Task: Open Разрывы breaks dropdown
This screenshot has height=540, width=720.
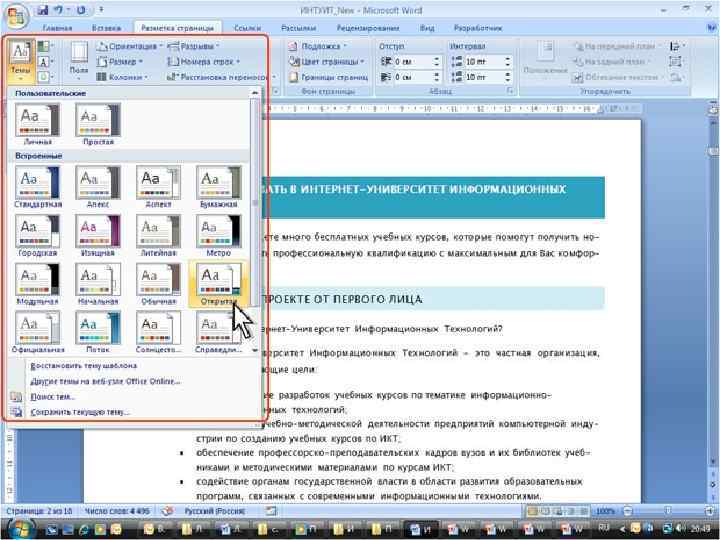Action: [x=193, y=46]
